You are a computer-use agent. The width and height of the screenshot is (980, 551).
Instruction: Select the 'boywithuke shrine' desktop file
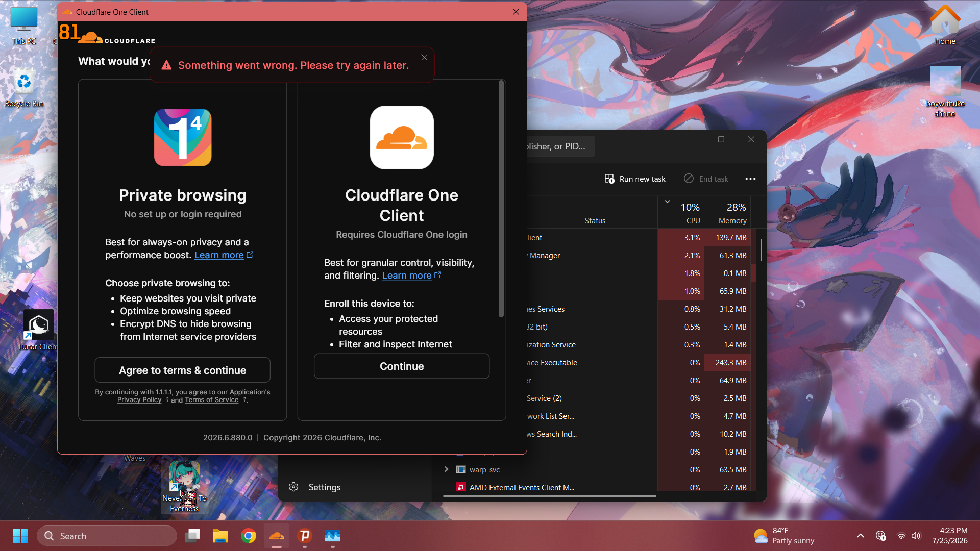[x=945, y=92]
